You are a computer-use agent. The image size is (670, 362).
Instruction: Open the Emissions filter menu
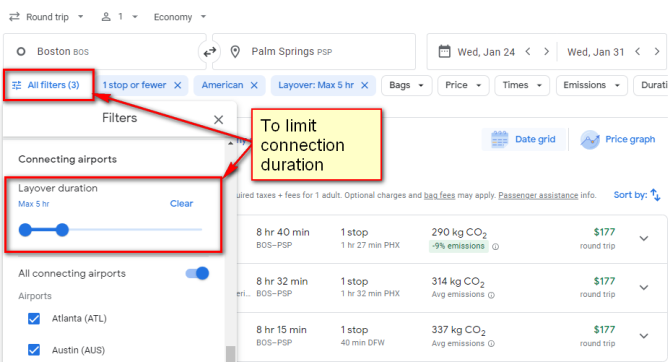591,85
